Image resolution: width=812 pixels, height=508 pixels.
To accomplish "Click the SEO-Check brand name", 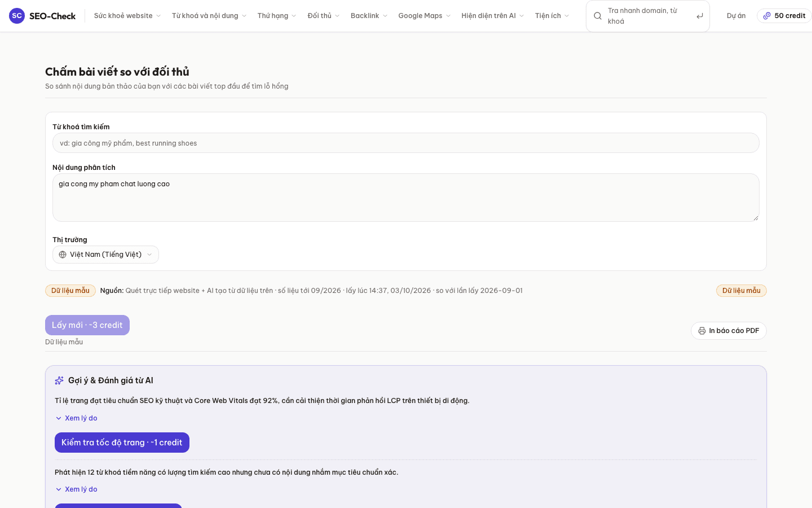I will (x=52, y=16).
